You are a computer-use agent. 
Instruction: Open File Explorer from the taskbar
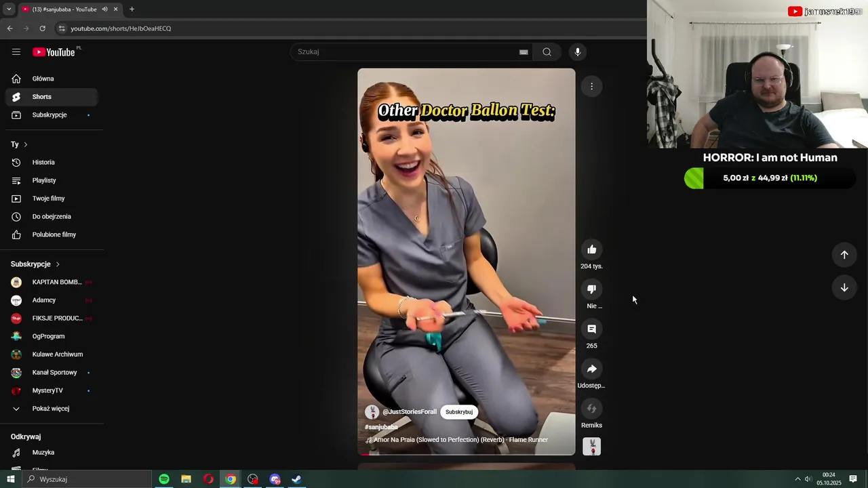[x=186, y=479]
